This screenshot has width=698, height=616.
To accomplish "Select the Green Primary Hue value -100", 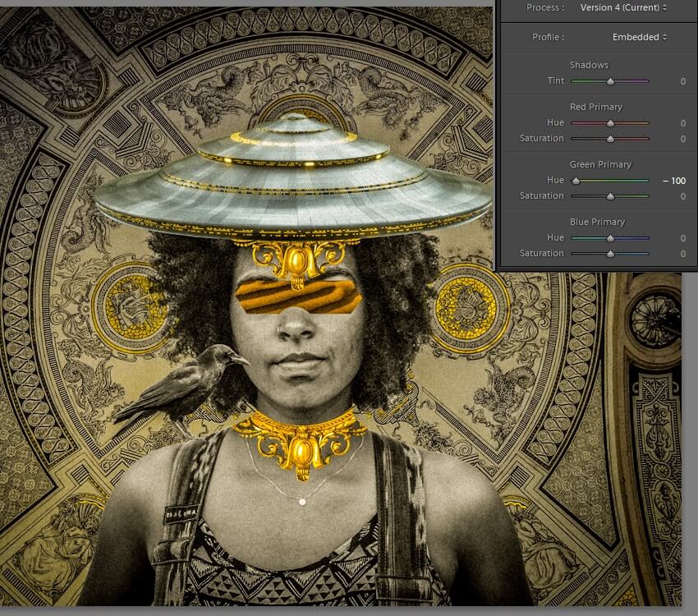I will point(674,181).
